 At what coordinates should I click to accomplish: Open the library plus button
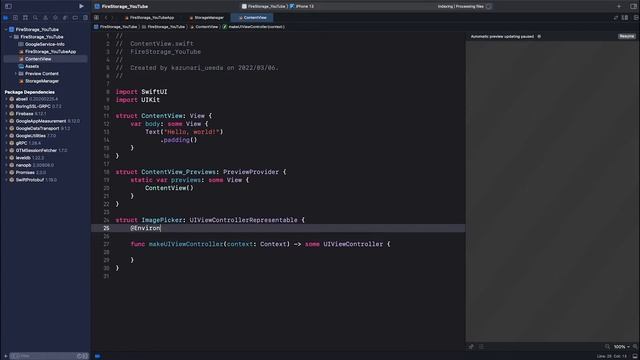(x=619, y=7)
